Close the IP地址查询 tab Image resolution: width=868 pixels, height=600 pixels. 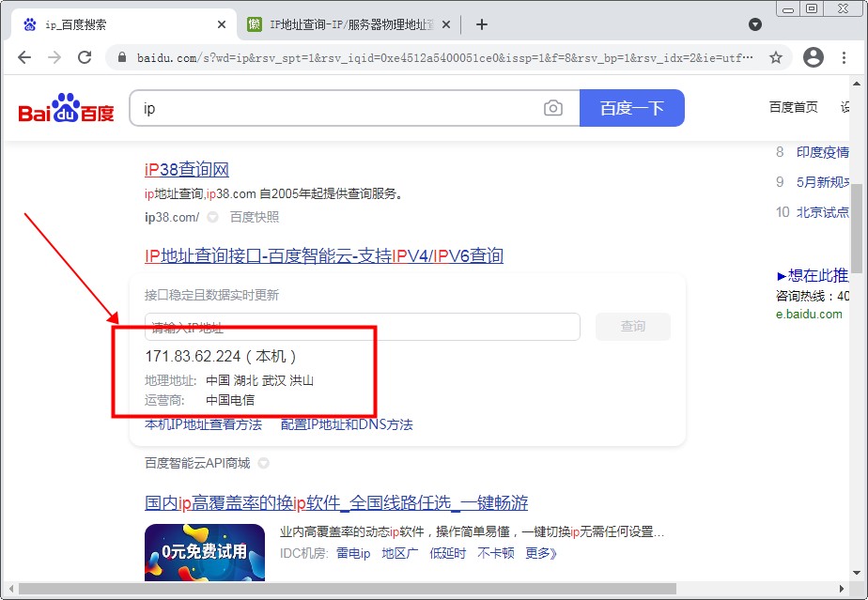coord(446,24)
